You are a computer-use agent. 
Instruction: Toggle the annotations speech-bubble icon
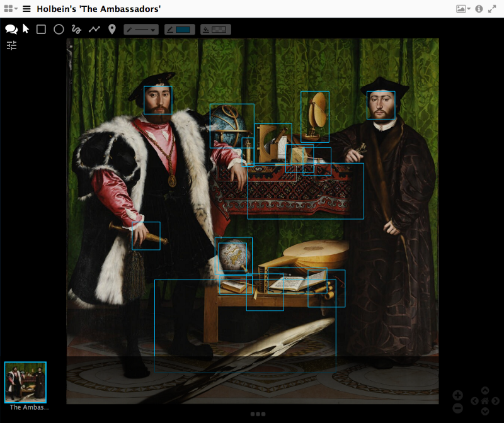pos(11,29)
